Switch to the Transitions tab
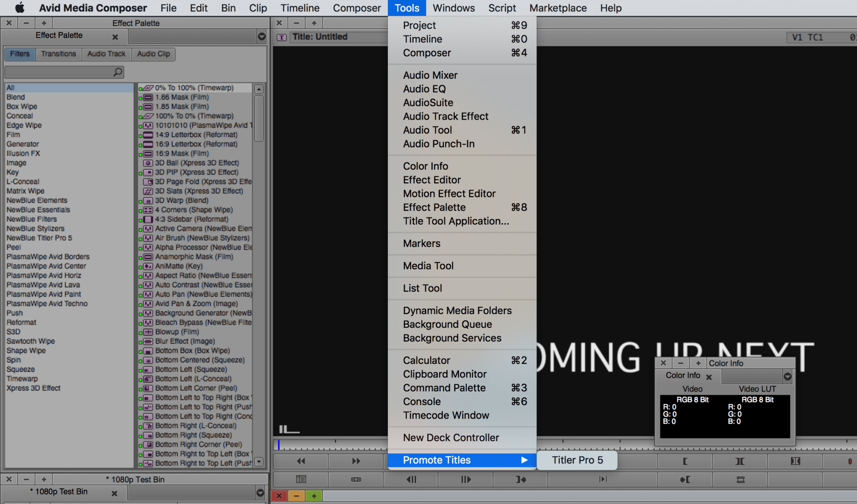 [59, 54]
